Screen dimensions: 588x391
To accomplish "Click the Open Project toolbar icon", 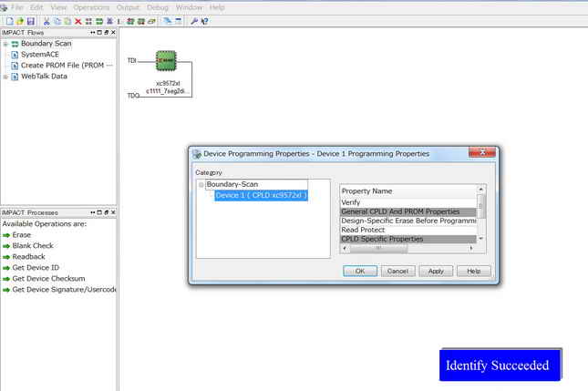I will coord(20,21).
